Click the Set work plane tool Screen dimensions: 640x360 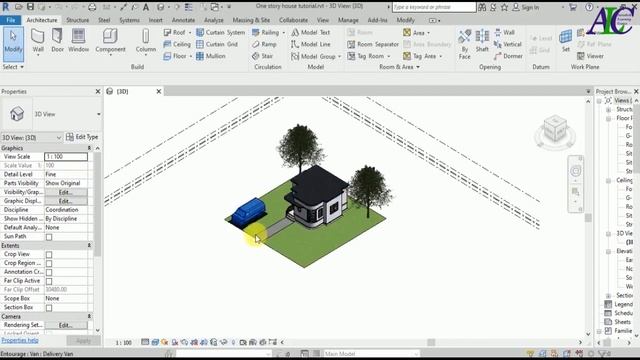tap(566, 41)
